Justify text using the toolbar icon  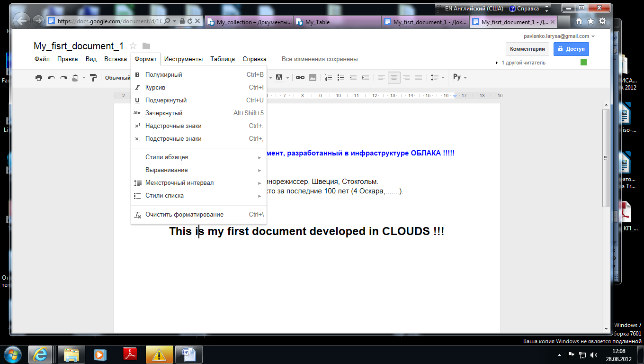(x=419, y=78)
